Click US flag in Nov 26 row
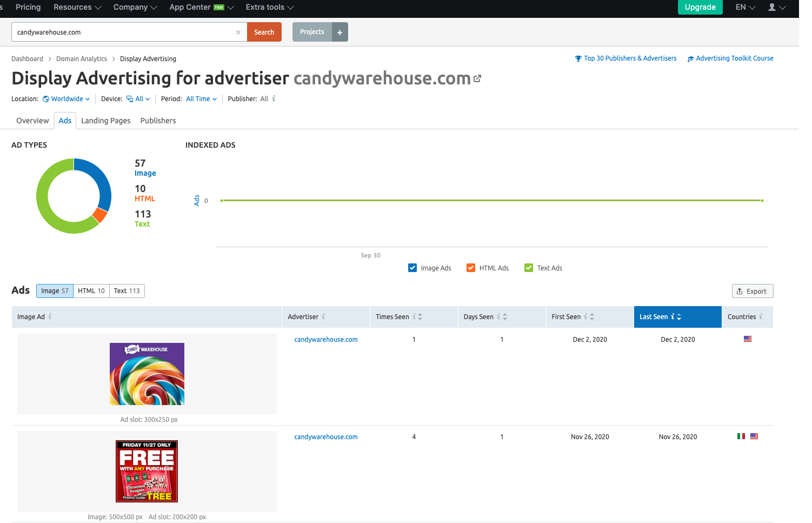 click(754, 436)
